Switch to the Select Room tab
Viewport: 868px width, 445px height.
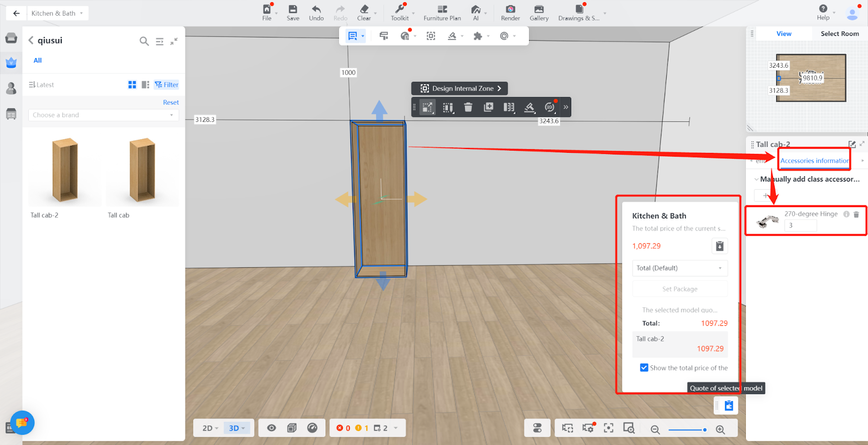tap(839, 34)
